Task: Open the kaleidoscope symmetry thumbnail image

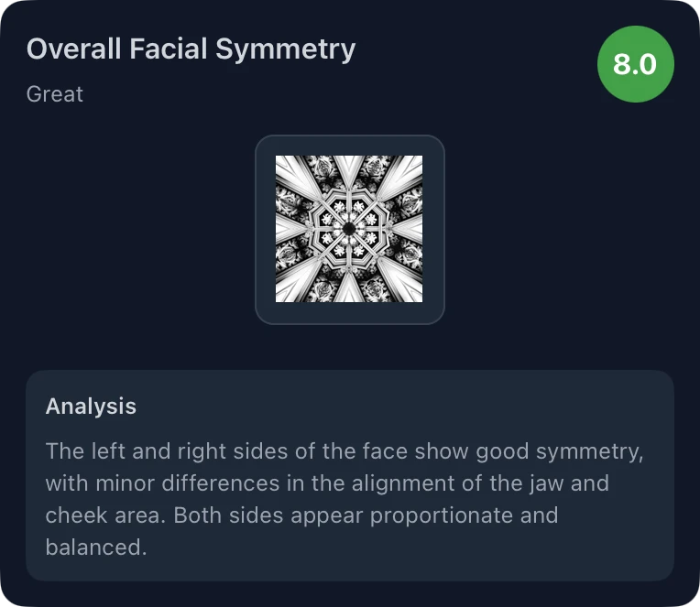Action: [349, 229]
